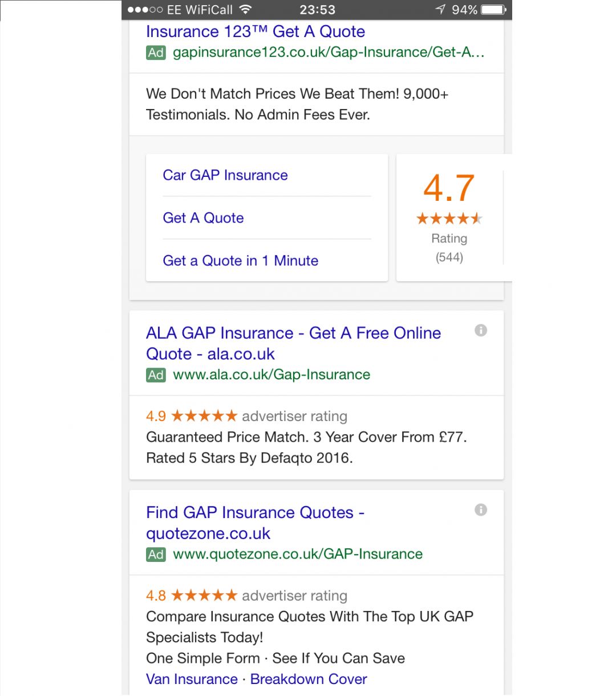
Task: Tap the green Ad badge for ala.co.uk
Action: [x=155, y=375]
